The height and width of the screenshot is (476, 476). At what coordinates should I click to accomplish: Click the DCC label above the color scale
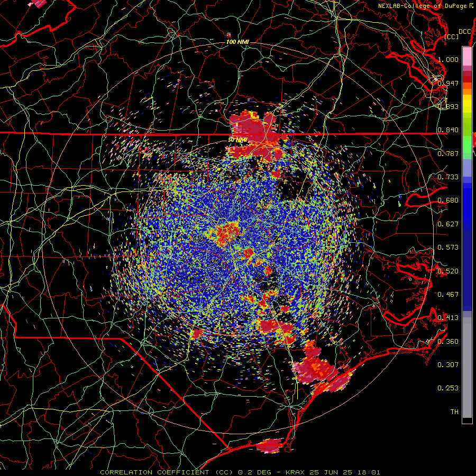click(464, 31)
